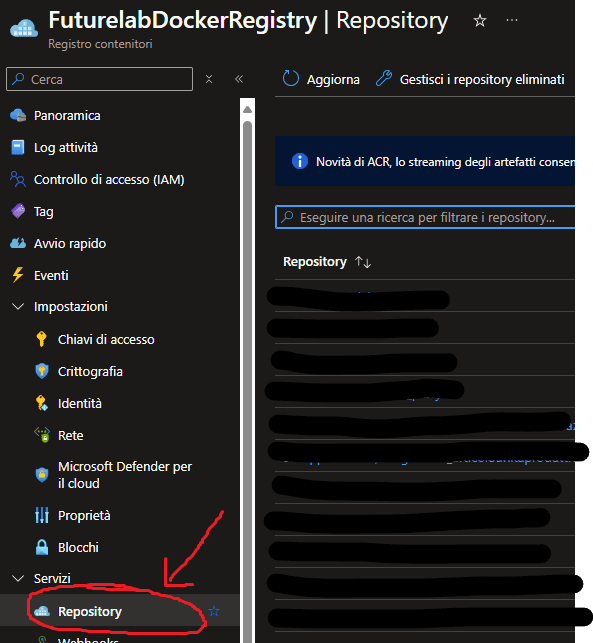
Task: Click the blue info icon in banner
Action: point(300,161)
